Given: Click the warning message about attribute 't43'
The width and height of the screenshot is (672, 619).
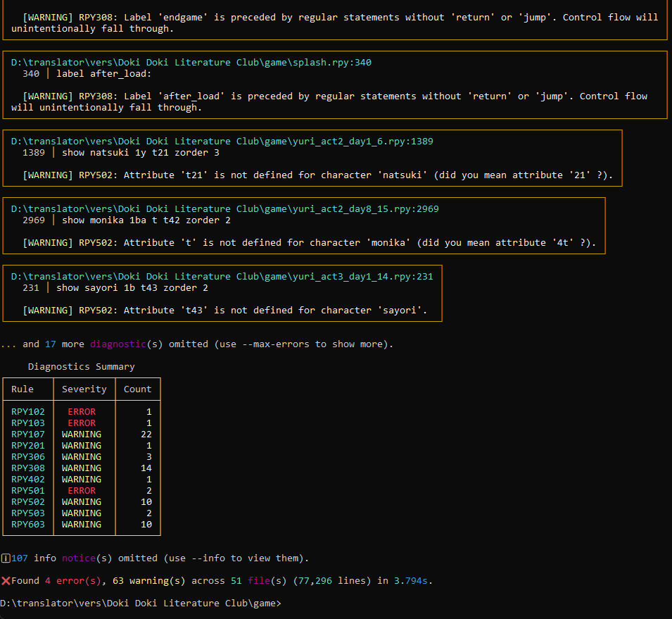Looking at the screenshot, I should pyautogui.click(x=225, y=311).
